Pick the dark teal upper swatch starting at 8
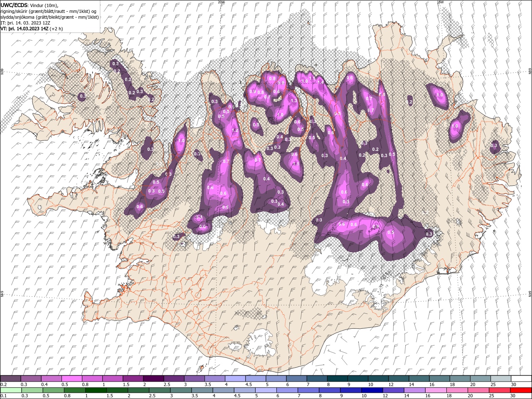Screen dimensions: 532x399 tap(337, 378)
